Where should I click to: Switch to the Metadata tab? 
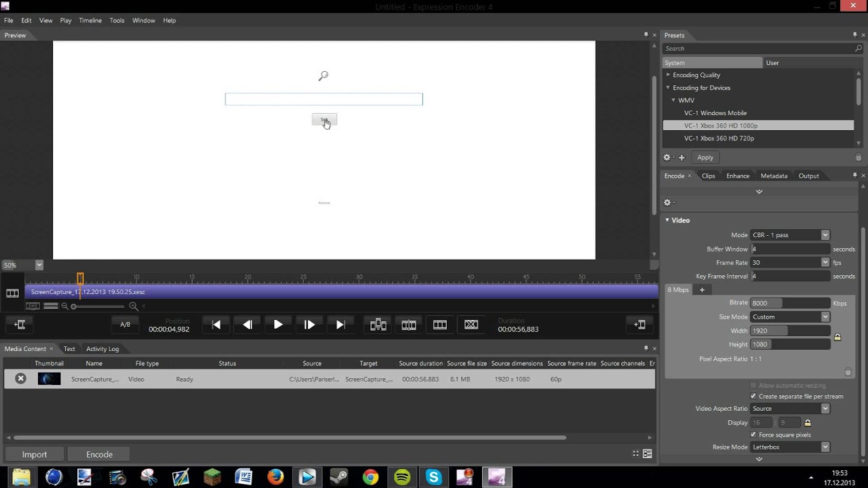point(774,176)
